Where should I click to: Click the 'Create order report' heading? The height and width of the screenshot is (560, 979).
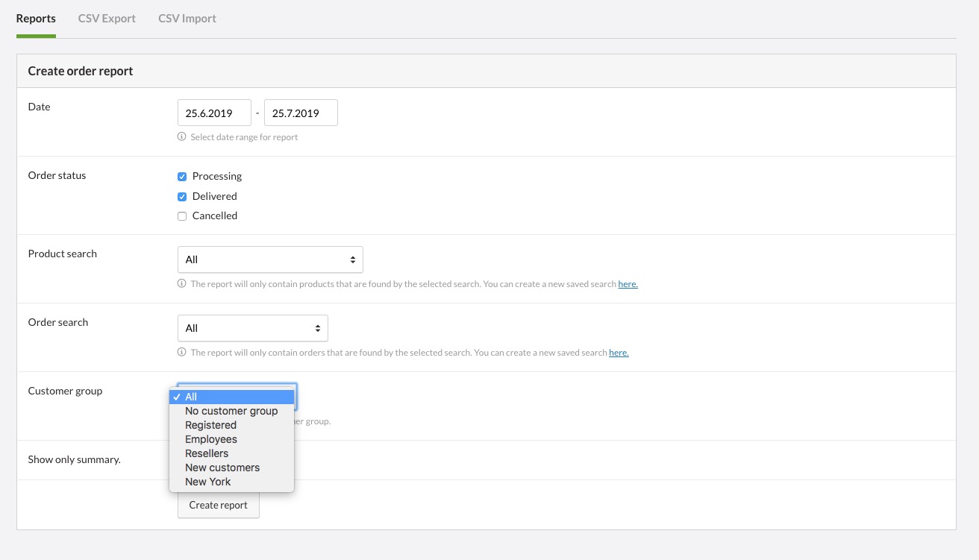[x=81, y=72]
